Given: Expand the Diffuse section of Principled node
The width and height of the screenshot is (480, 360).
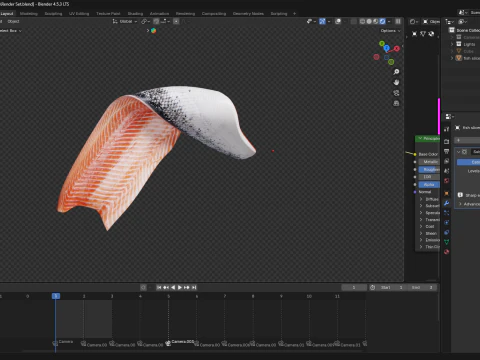Looking at the screenshot, I should 421,199.
